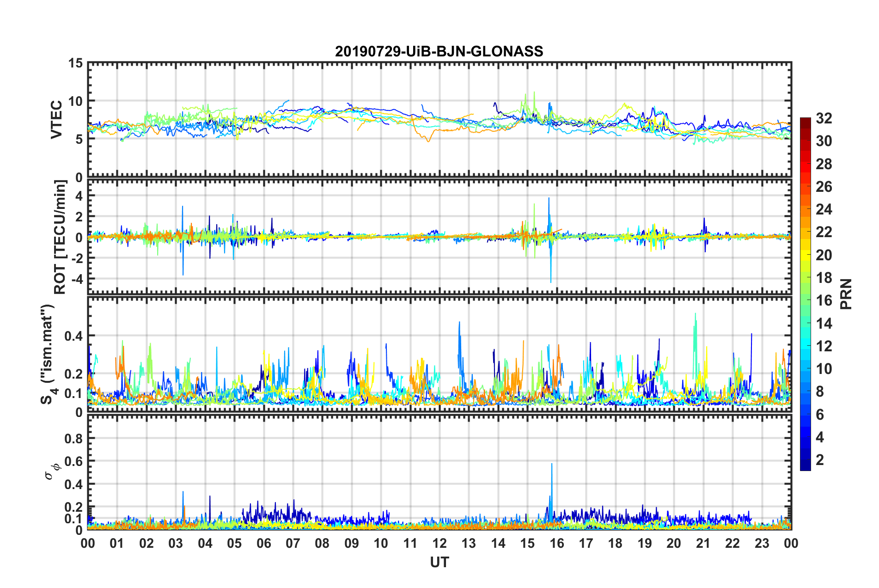Click colorbar tick label 32
Viewport: 879px width, 588px height.
[x=824, y=118]
